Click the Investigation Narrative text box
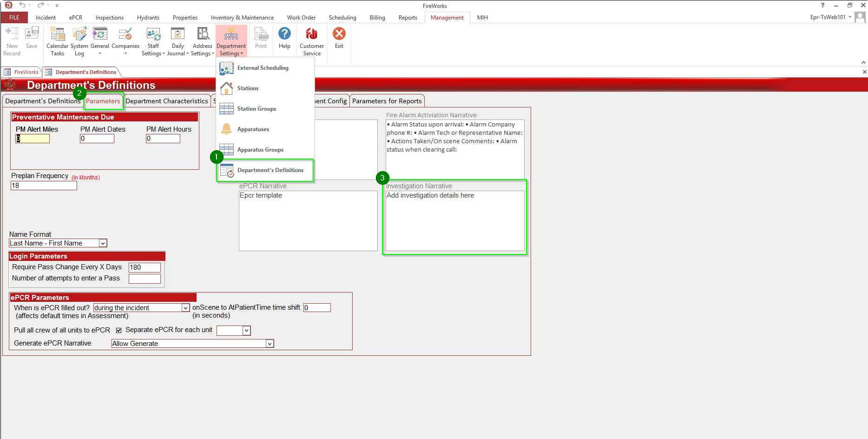 [x=454, y=221]
